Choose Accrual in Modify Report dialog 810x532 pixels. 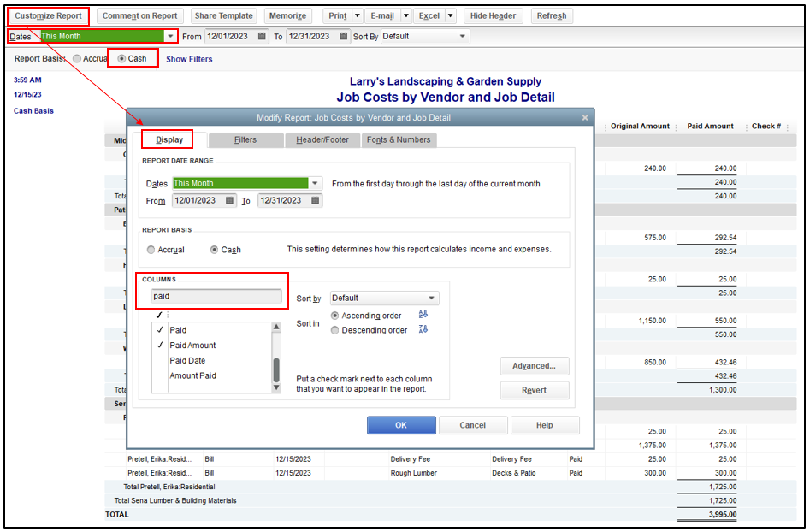pos(151,250)
